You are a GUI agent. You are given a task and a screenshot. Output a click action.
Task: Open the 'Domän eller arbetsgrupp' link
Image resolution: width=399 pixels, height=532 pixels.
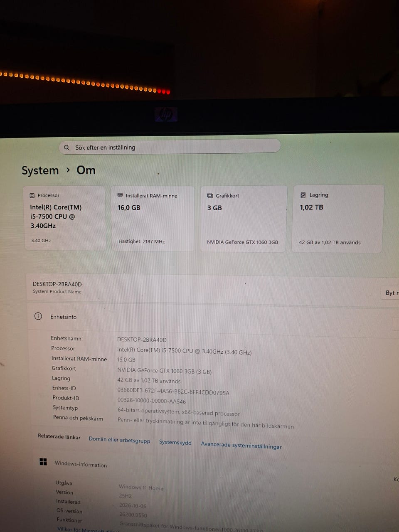[x=120, y=440]
